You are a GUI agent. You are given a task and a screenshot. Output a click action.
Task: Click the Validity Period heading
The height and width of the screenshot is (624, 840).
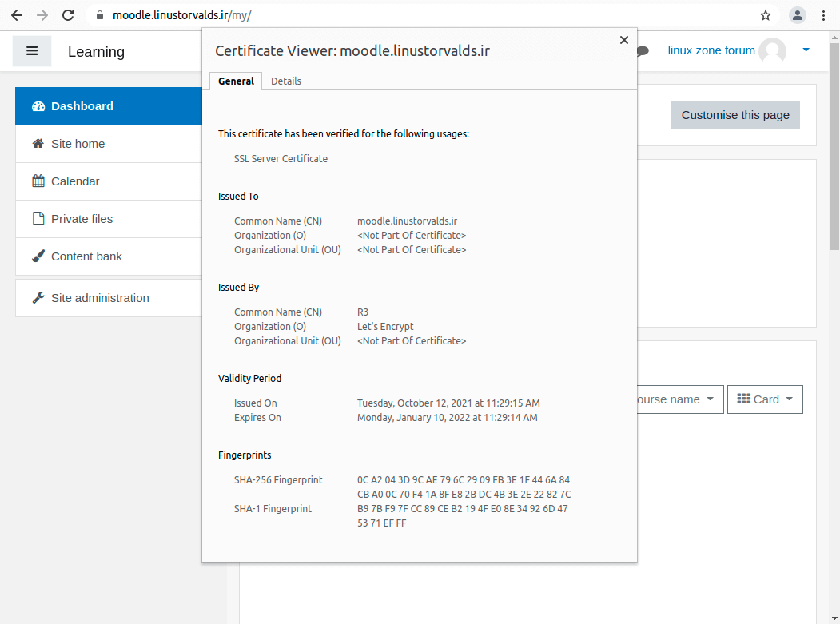(x=249, y=378)
